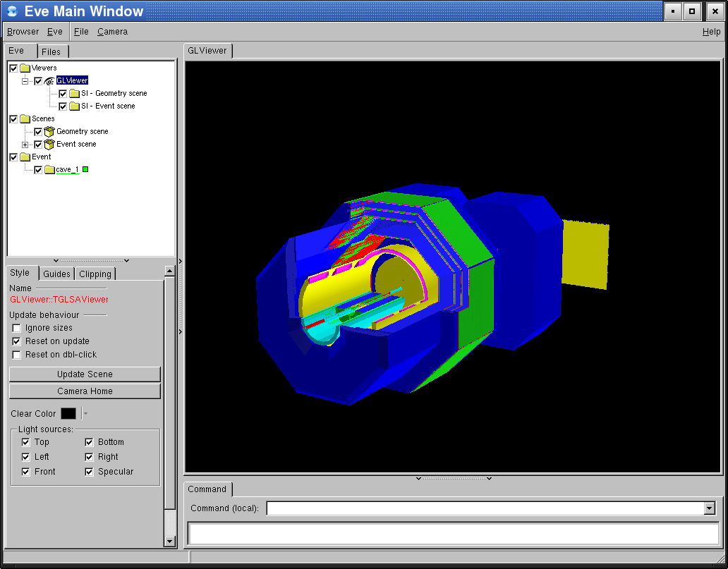728x569 pixels.
Task: Click the Event scene box icon
Action: [49, 145]
